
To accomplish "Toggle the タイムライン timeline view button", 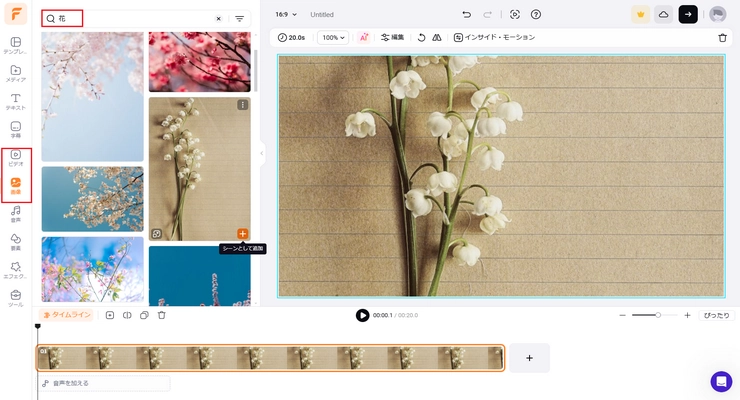I will (x=66, y=315).
